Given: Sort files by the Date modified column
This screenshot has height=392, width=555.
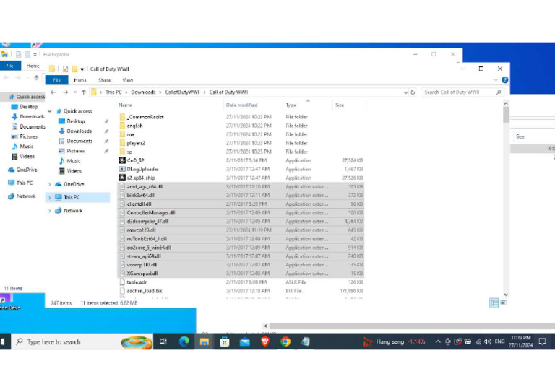Looking at the screenshot, I should point(241,105).
